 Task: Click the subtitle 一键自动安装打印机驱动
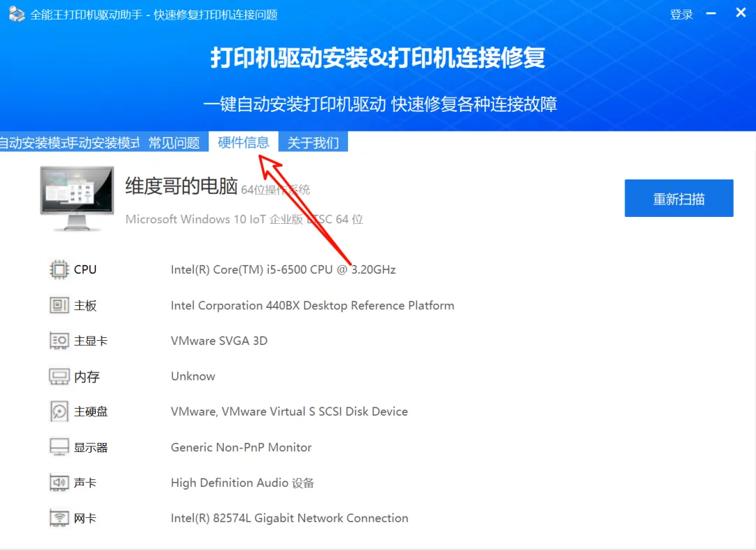(295, 104)
